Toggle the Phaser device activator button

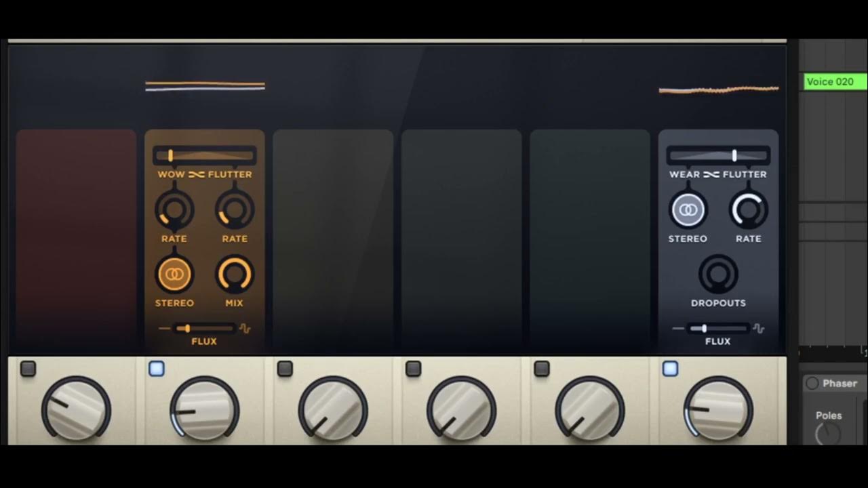pos(812,384)
